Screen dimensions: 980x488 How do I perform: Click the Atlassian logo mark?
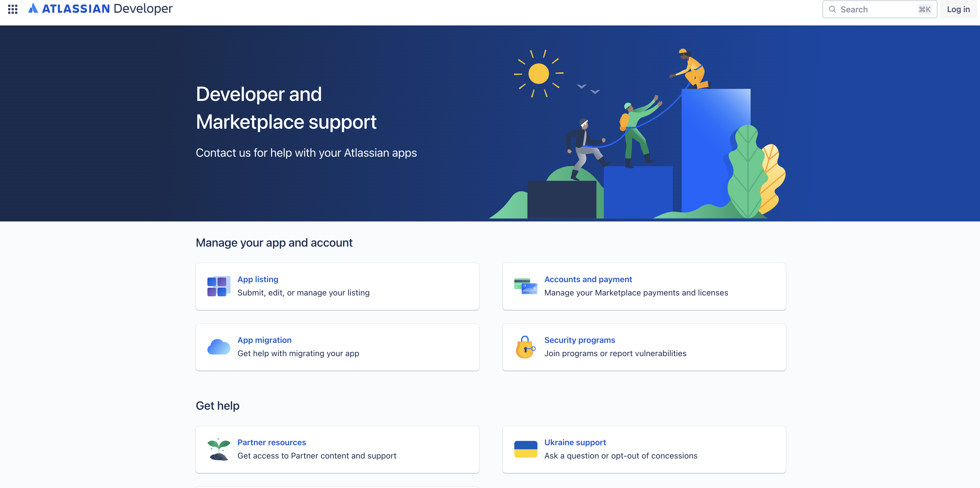coord(33,8)
